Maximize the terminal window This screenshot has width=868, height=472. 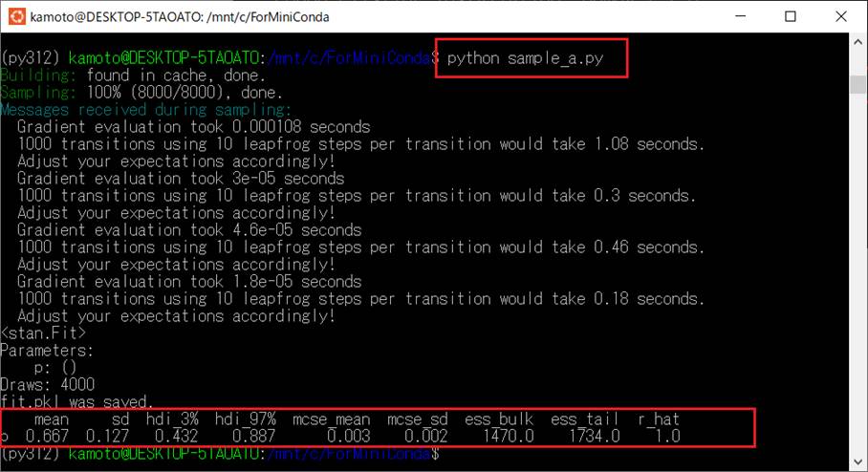(x=791, y=16)
